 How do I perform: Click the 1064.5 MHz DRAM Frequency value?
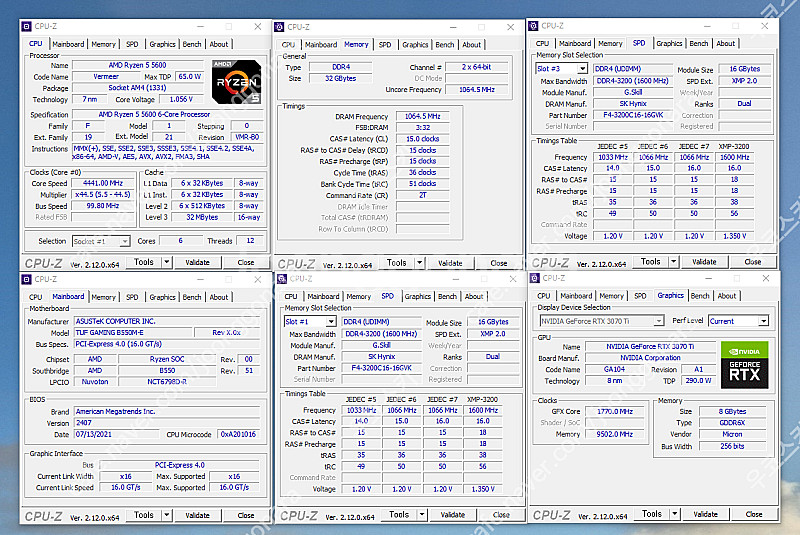click(422, 116)
